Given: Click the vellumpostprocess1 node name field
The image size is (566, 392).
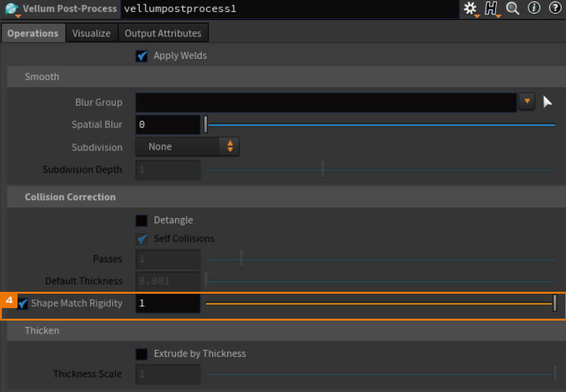Looking at the screenshot, I should (290, 9).
